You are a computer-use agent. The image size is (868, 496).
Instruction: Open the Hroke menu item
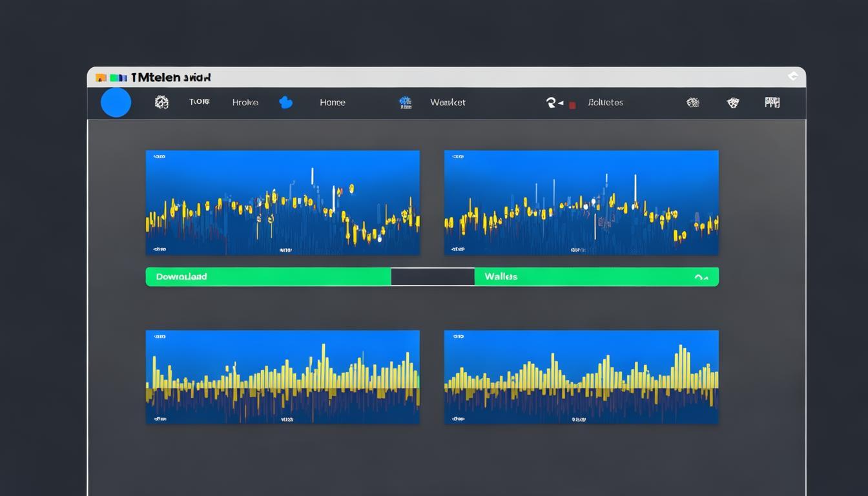pyautogui.click(x=245, y=102)
